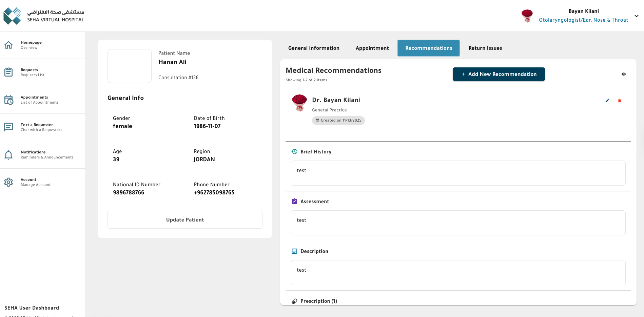Go to Return Issues tab
Image resolution: width=644 pixels, height=317 pixels.
pos(485,48)
